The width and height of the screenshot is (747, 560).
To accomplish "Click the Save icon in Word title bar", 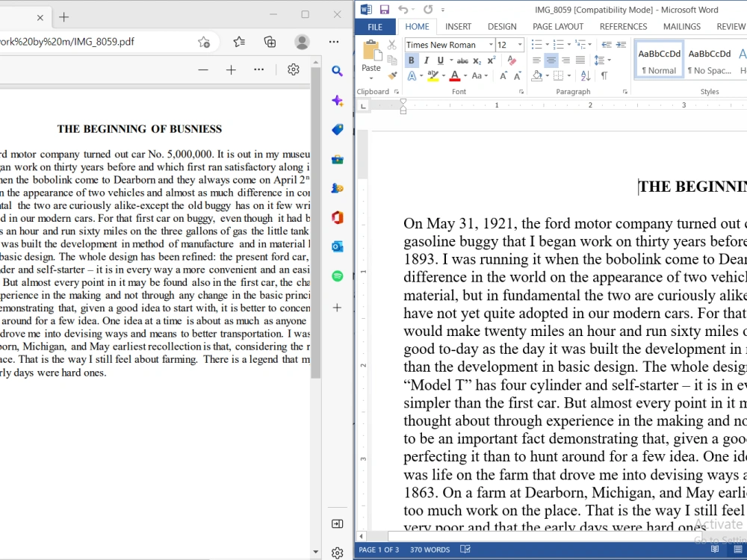I will click(x=384, y=10).
